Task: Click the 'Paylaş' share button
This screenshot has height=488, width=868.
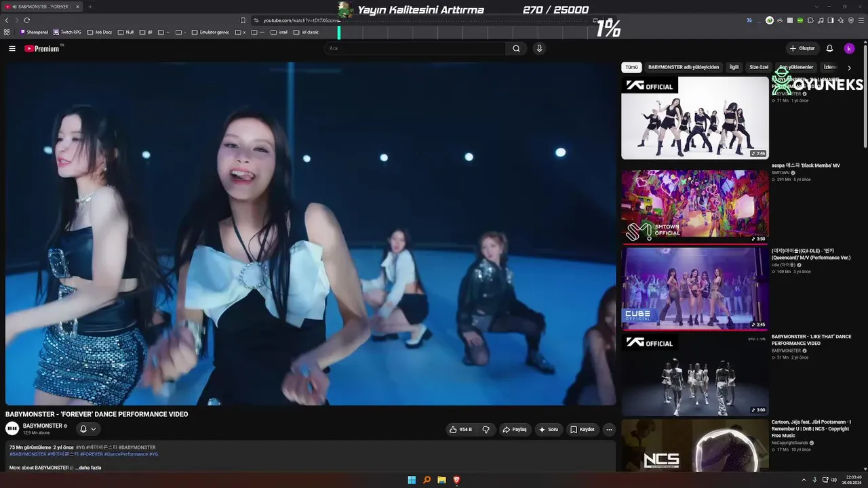Action: [515, 429]
